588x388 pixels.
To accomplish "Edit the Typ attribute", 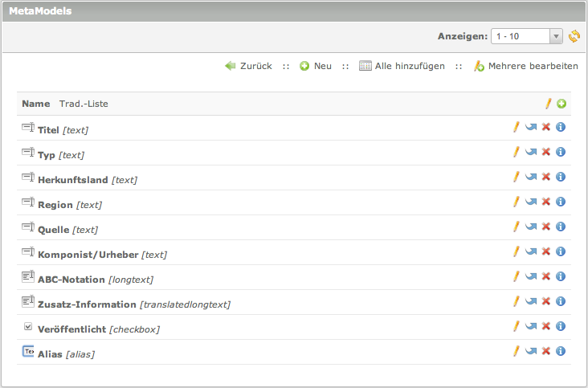I will coord(517,152).
